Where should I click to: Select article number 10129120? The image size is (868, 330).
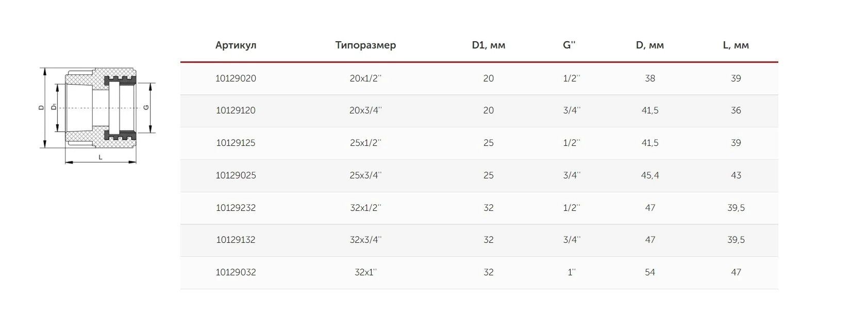point(236,110)
